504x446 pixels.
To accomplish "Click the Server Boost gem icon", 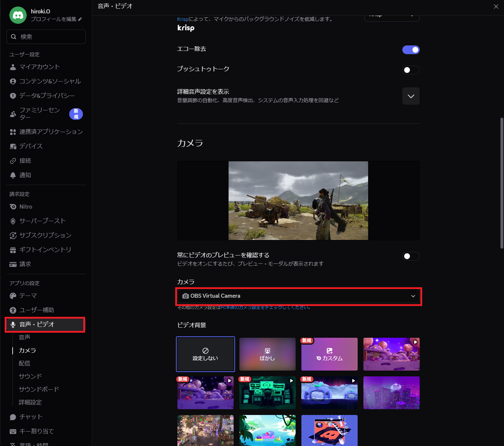I will pos(13,221).
